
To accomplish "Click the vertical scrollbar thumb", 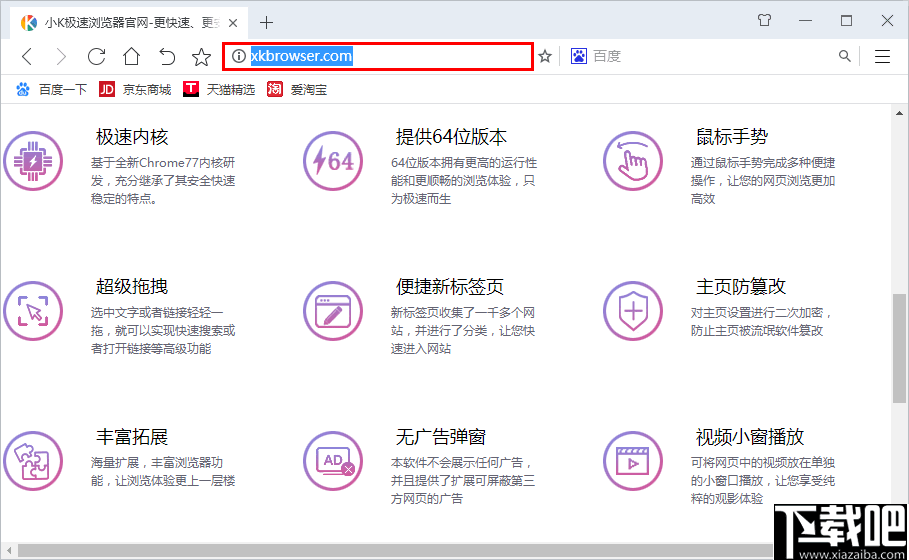I will 899,348.
